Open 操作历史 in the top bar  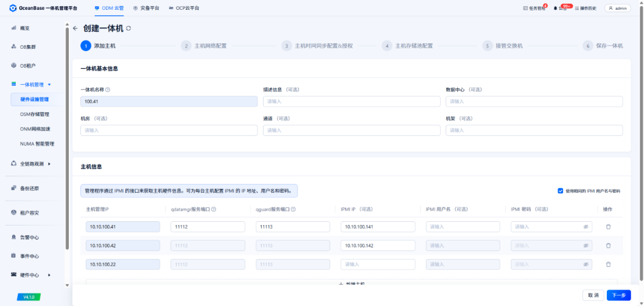tap(586, 8)
